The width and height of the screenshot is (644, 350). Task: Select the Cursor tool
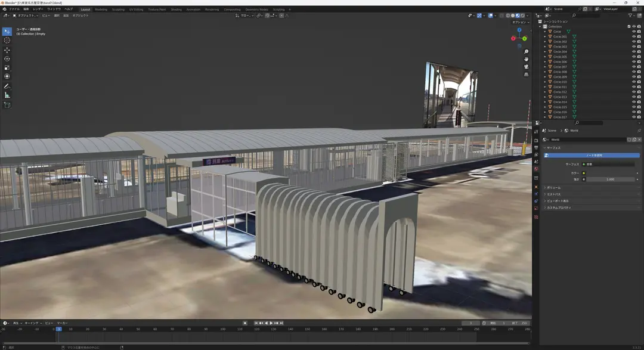7,41
